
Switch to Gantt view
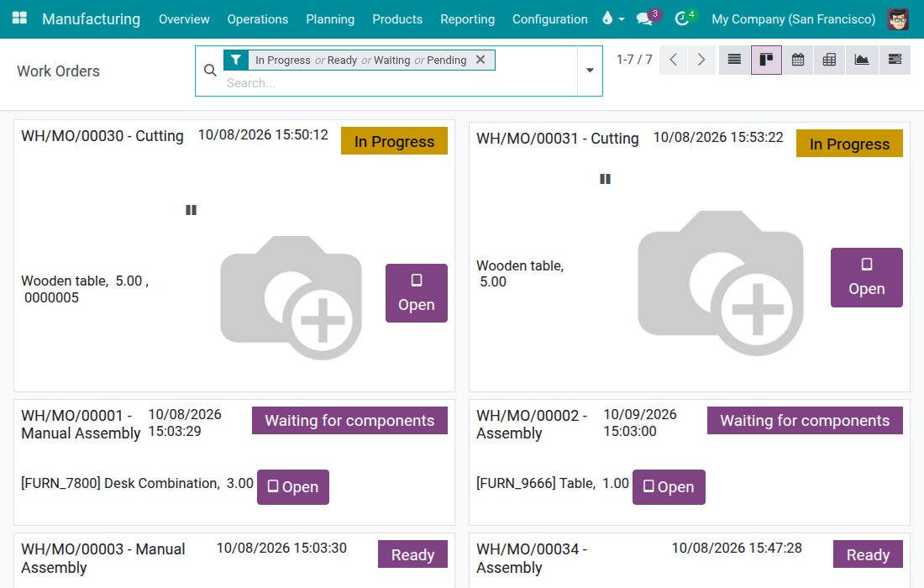(x=895, y=60)
